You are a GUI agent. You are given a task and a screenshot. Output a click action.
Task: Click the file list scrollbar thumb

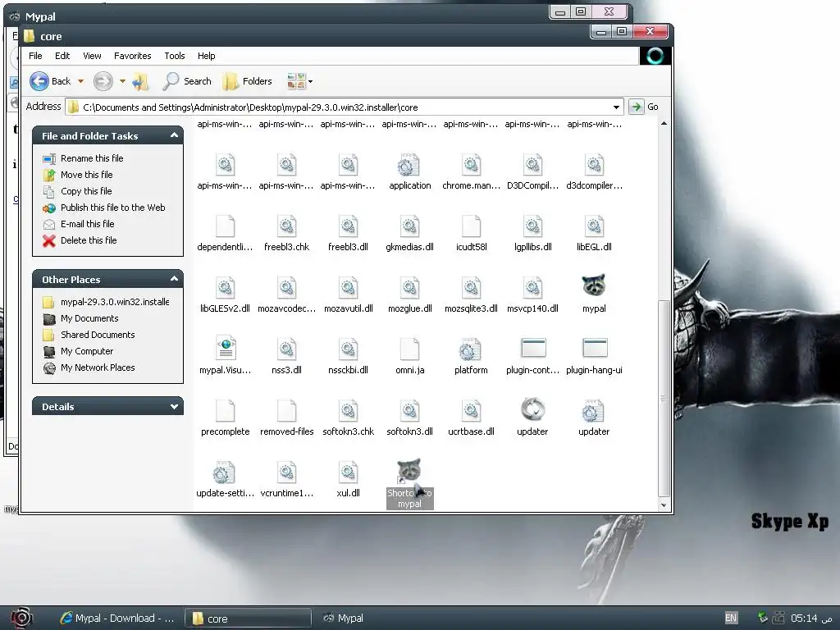click(x=664, y=398)
